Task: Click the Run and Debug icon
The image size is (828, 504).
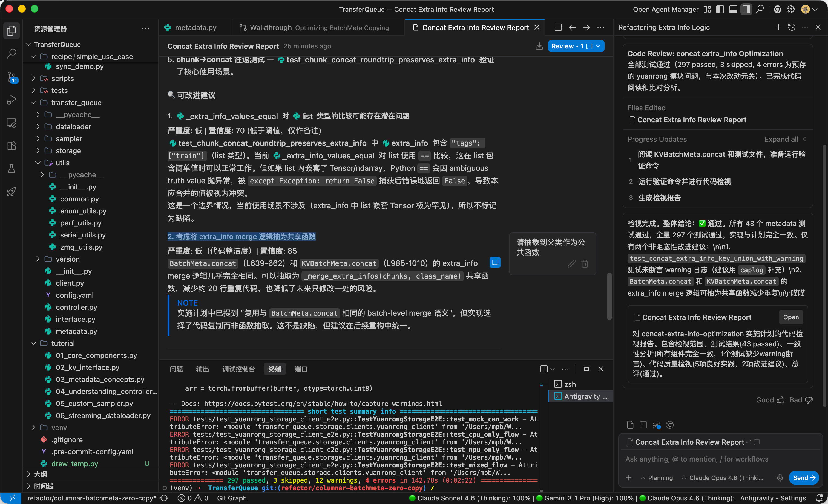Action: point(12,100)
